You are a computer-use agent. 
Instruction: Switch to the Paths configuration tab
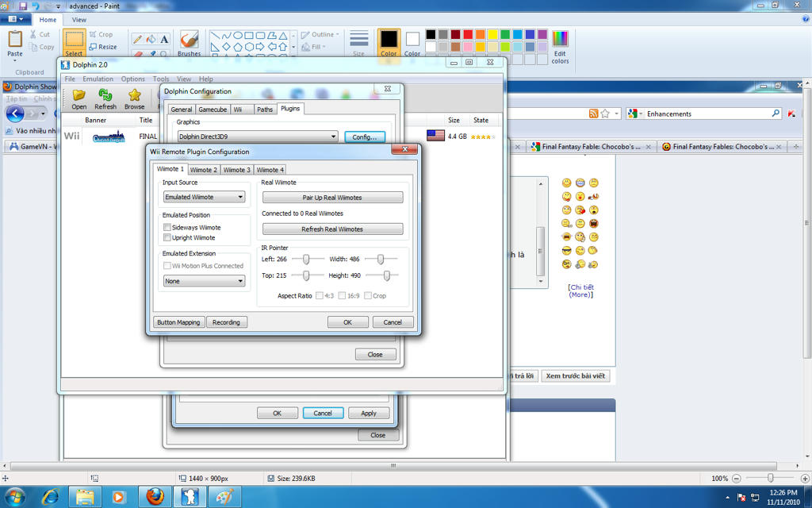pos(265,110)
